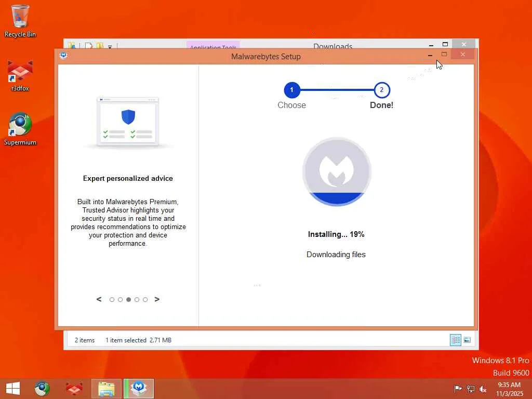Select the first carousel dot

tap(112, 300)
